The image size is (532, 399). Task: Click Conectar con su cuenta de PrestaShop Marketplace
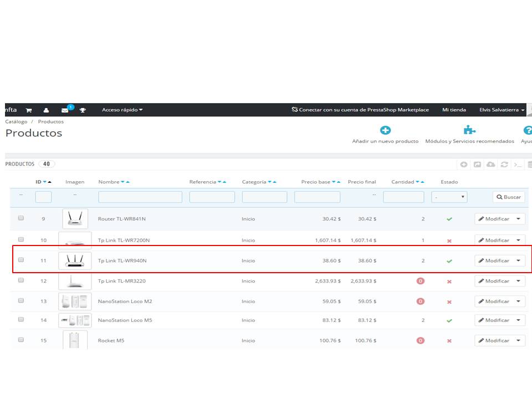pos(360,110)
